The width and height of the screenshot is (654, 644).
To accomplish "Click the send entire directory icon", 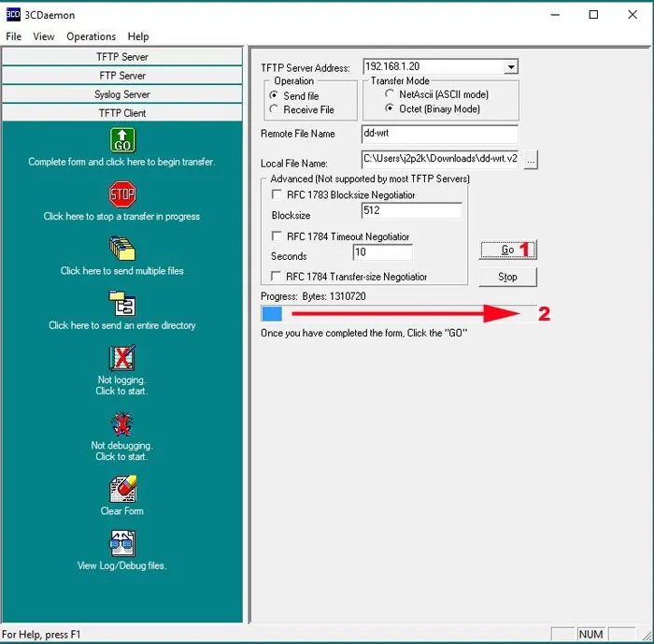I will pos(122,304).
